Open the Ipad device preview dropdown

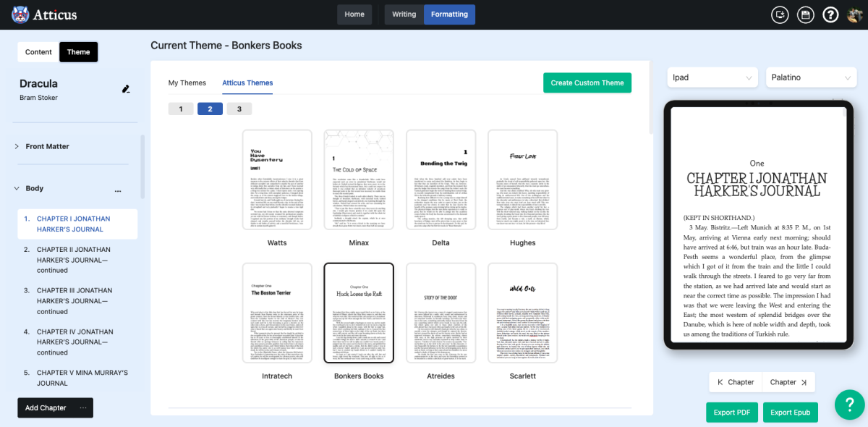(x=712, y=77)
